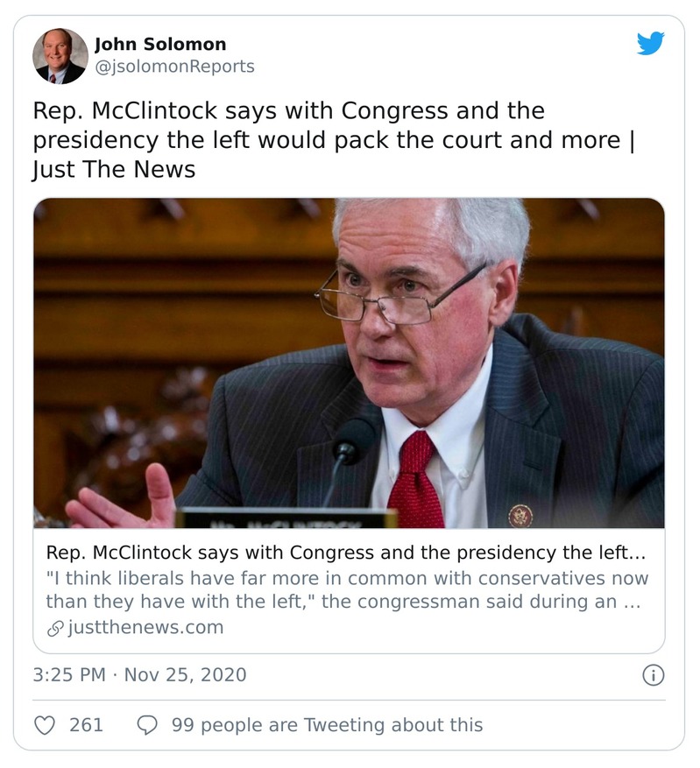Click the card quote starting "I think liberals"
The height and width of the screenshot is (768, 700).
click(347, 590)
